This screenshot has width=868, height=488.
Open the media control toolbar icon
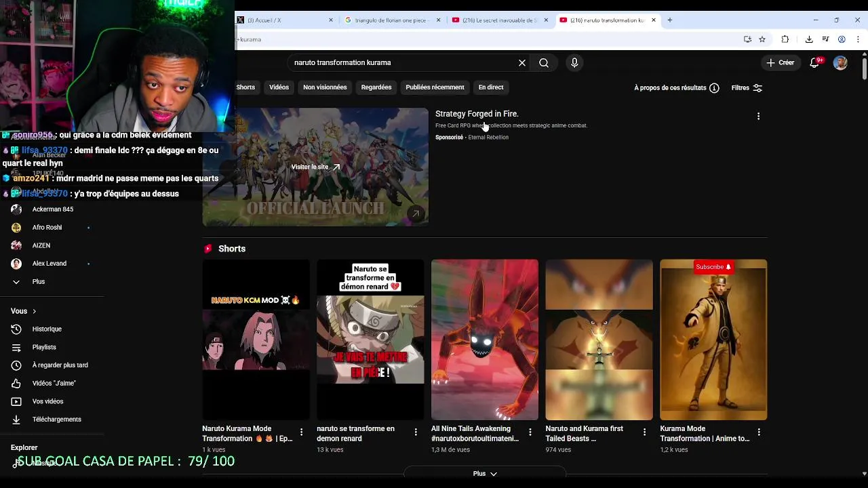tap(825, 39)
